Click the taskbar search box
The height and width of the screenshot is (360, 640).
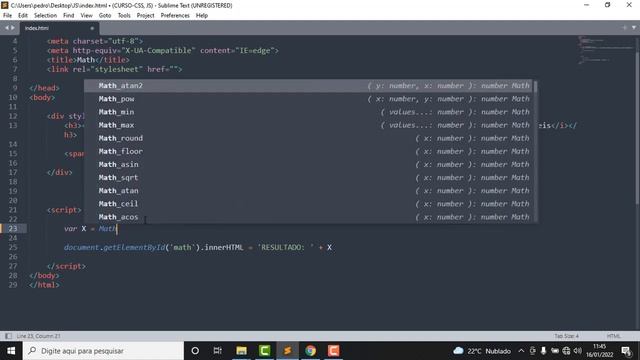(x=103, y=351)
